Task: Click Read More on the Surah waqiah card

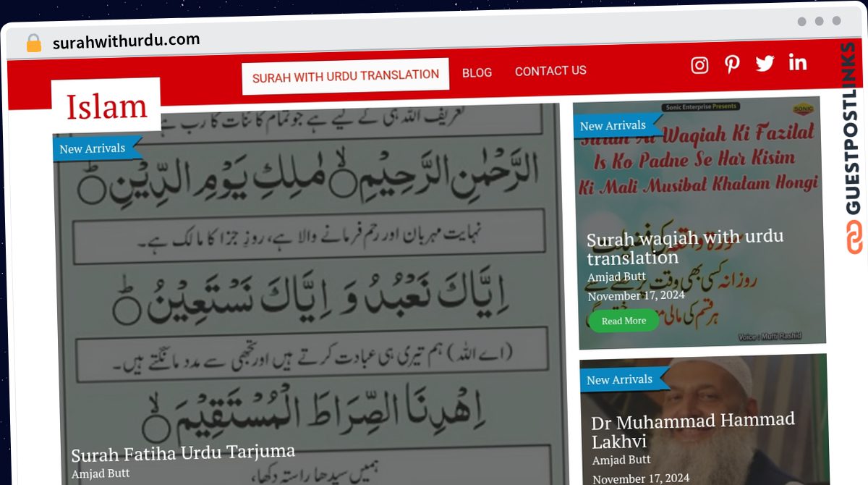Action: pyautogui.click(x=624, y=321)
